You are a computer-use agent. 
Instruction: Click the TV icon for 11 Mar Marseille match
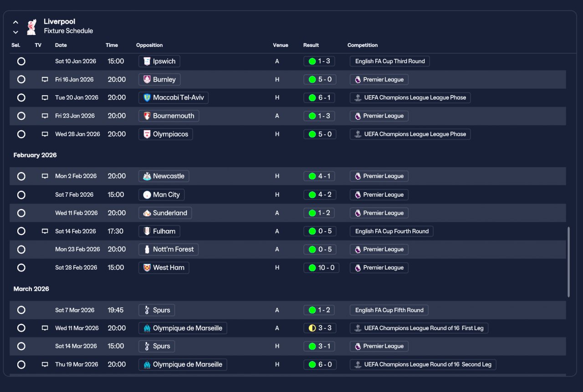click(x=45, y=328)
